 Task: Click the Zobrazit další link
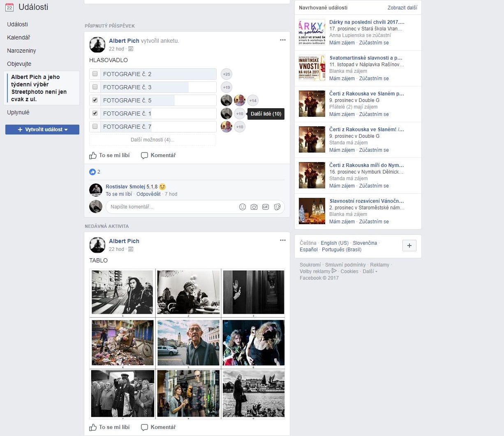click(x=402, y=8)
